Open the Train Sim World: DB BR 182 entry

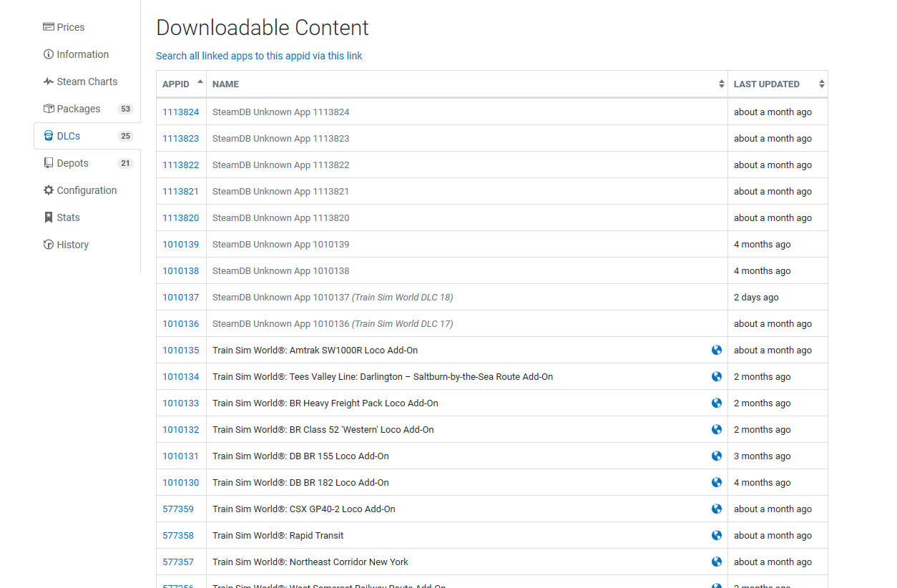pos(300,482)
